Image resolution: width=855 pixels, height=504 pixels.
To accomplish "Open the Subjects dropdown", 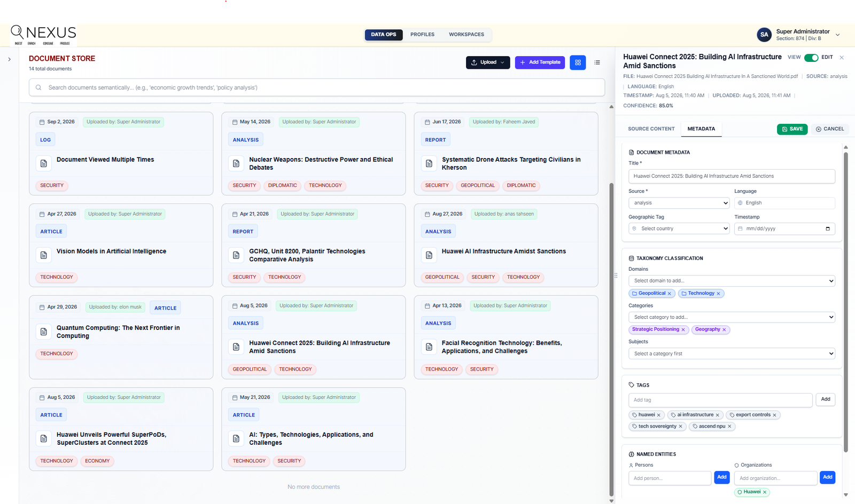I will pyautogui.click(x=732, y=353).
